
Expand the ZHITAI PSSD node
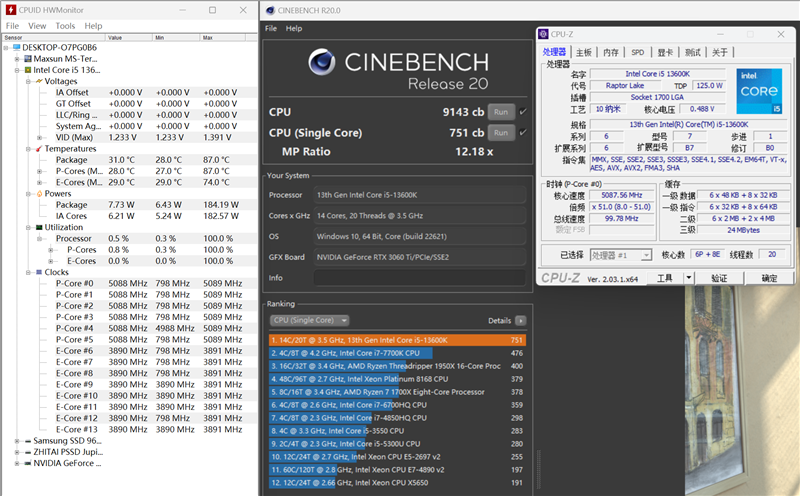tap(17, 452)
